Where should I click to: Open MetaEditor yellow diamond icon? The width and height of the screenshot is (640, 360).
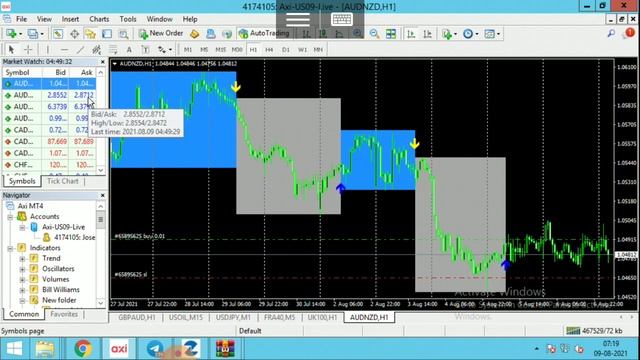click(195, 33)
